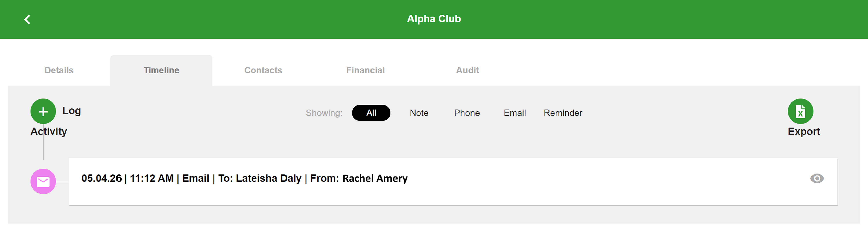Go back using the header arrow
The width and height of the screenshot is (868, 230).
point(27,19)
